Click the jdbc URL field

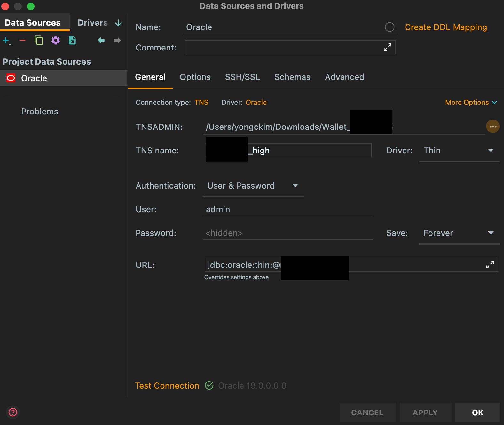click(351, 265)
